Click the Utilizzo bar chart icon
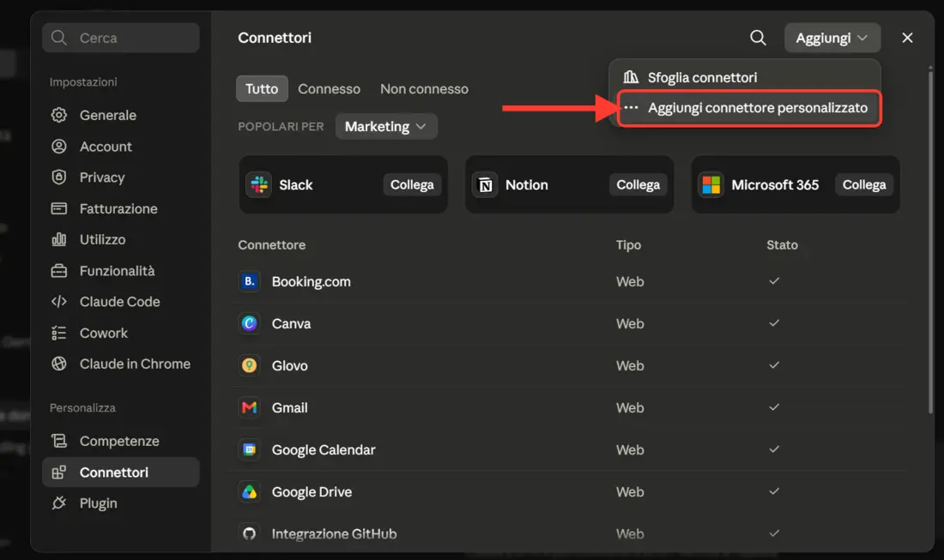 [59, 239]
